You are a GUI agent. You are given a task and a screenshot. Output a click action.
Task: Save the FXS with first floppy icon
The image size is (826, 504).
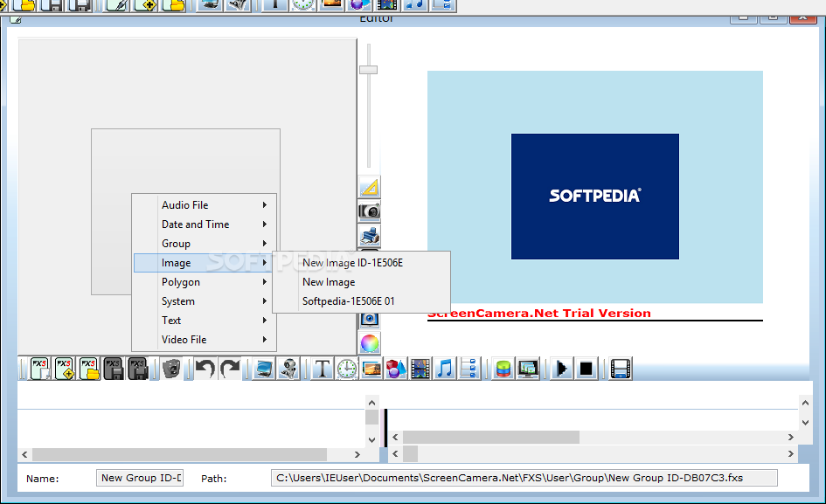114,369
